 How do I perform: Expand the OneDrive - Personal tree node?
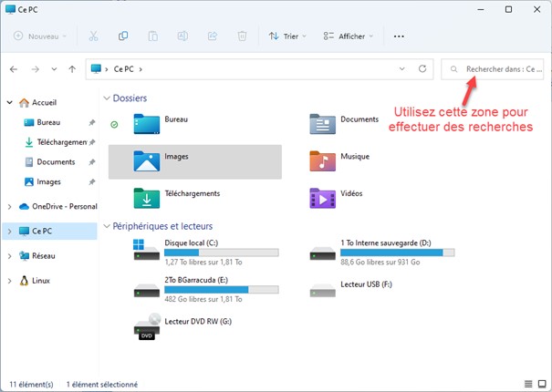(9, 206)
